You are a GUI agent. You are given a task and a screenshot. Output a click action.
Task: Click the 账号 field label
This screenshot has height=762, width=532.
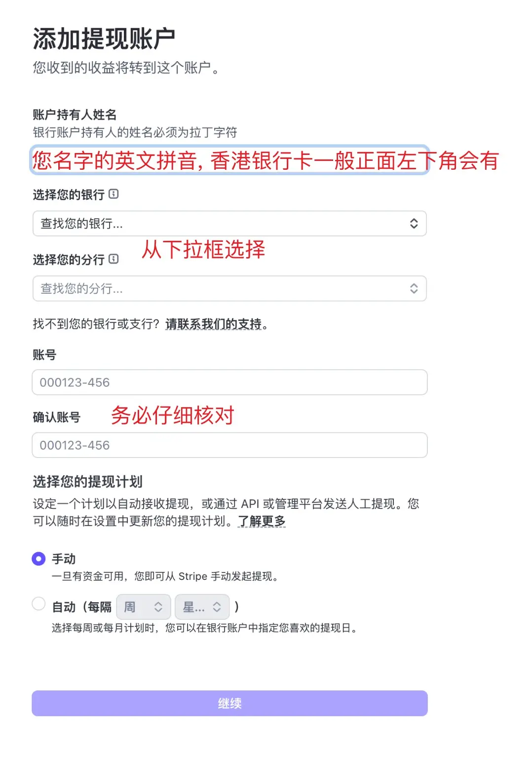44,354
